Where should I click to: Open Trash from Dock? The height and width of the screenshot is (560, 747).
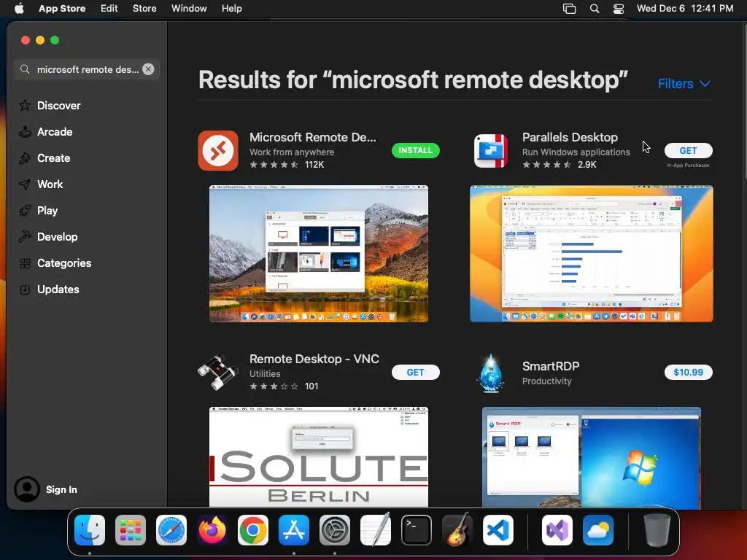click(657, 530)
